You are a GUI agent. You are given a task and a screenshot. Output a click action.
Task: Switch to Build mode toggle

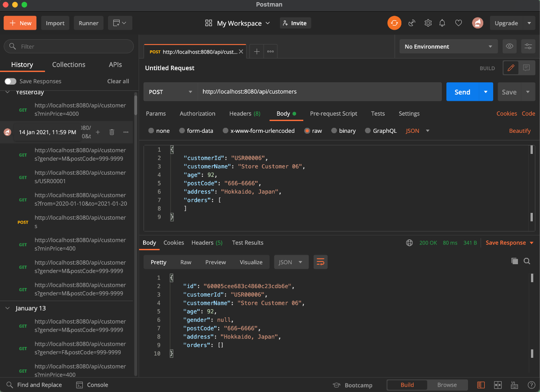407,385
